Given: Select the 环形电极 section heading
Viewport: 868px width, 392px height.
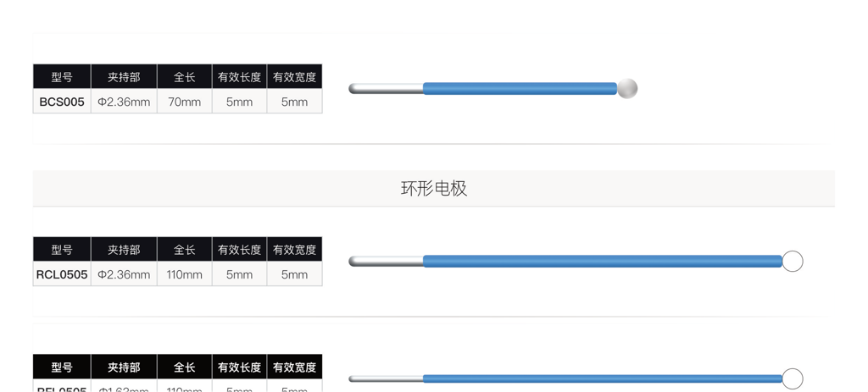Looking at the screenshot, I should pyautogui.click(x=434, y=189).
